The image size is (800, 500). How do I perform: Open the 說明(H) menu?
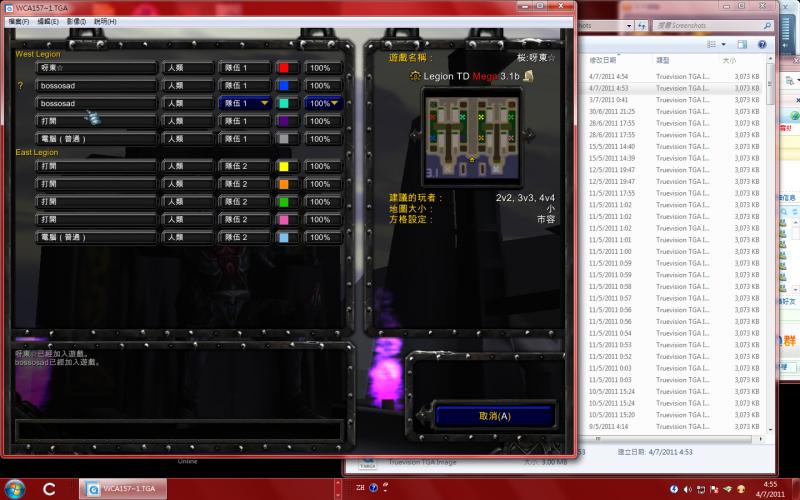(x=105, y=21)
